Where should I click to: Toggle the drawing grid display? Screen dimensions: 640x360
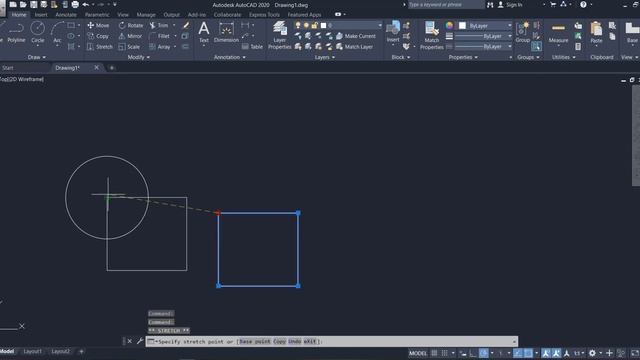pos(434,353)
